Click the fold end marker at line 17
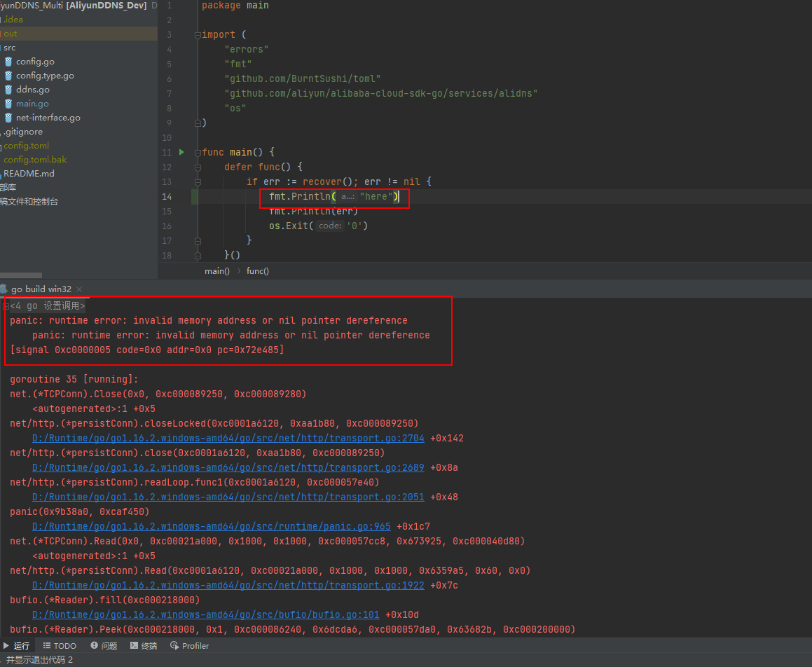The image size is (812, 667). coord(198,241)
